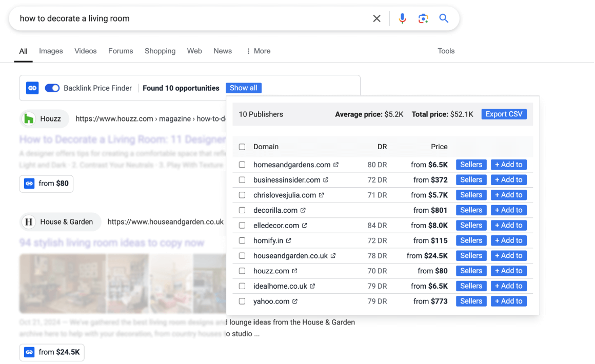The width and height of the screenshot is (595, 364).
Task: Switch to the News tab
Action: pyautogui.click(x=223, y=51)
